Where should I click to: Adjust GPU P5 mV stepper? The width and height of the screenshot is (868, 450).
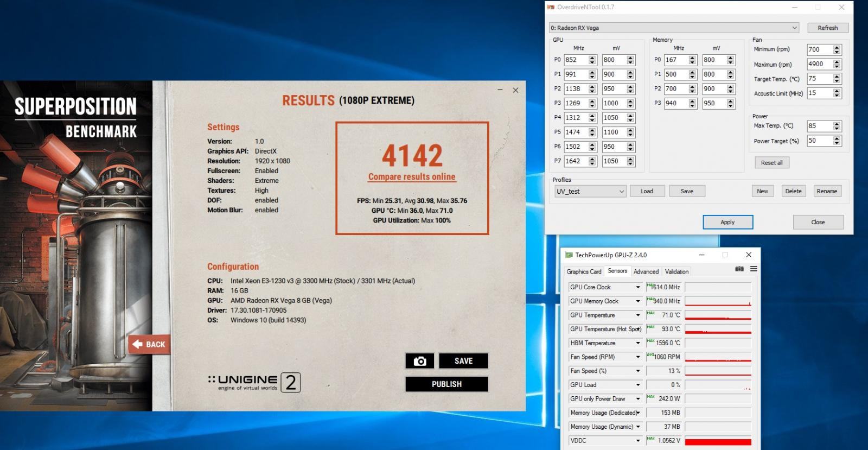click(x=630, y=132)
